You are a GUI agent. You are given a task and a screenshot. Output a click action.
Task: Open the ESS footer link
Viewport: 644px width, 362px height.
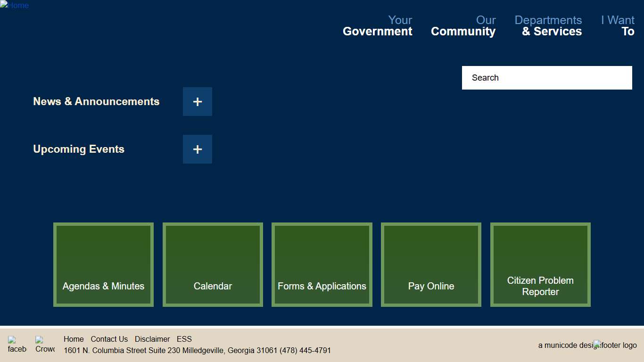184,339
